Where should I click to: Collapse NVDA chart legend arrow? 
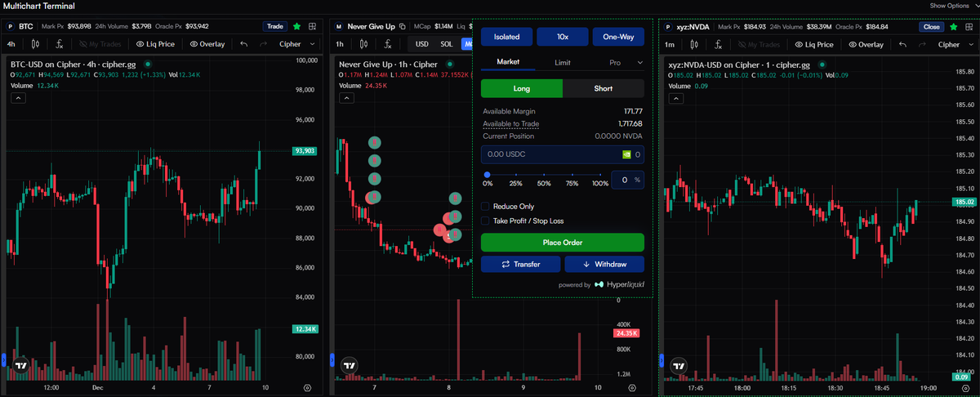click(x=675, y=98)
